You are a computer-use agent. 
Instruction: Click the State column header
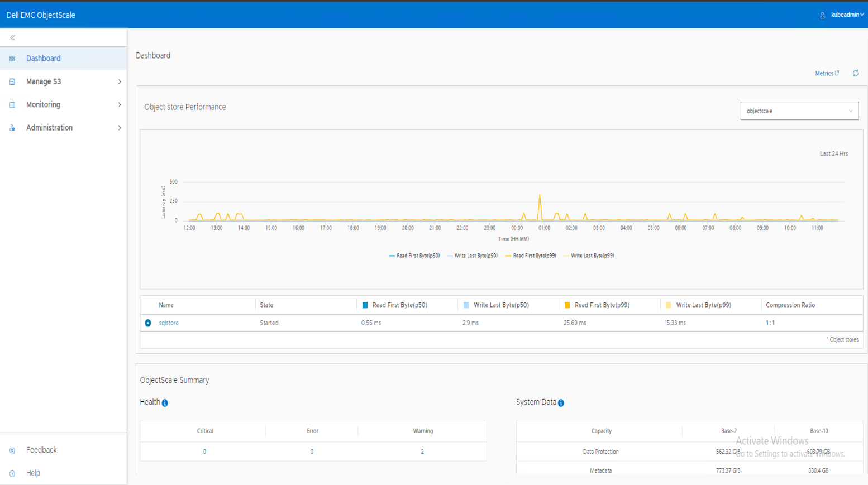click(266, 305)
